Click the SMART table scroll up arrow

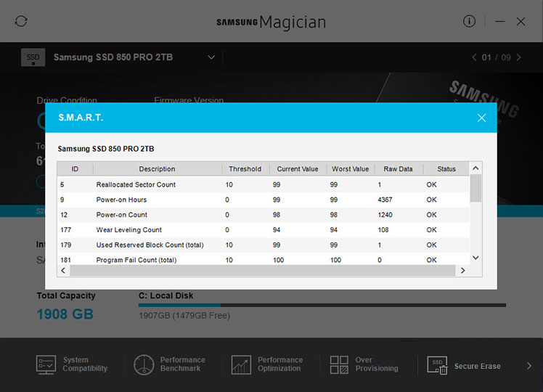coord(475,168)
